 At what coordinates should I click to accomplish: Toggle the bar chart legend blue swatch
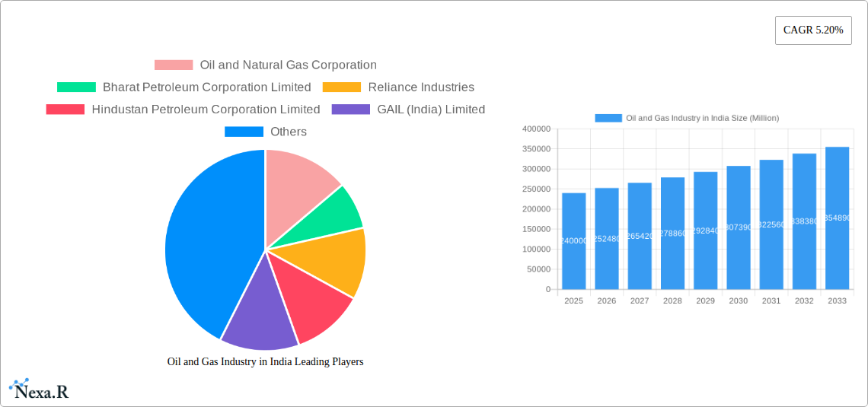(608, 118)
